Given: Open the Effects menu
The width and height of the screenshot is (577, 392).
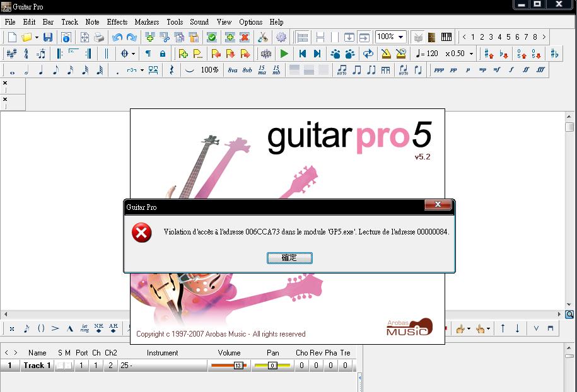Looking at the screenshot, I should (117, 22).
